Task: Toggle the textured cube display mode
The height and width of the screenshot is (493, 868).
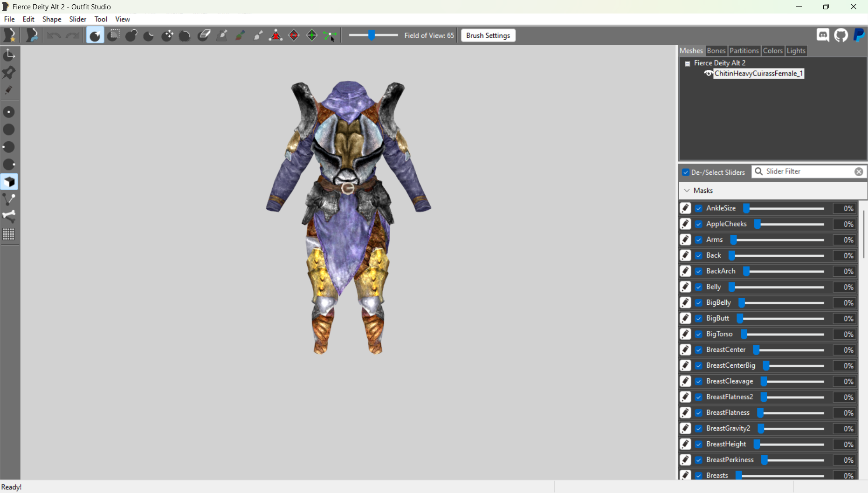Action: coord(9,182)
